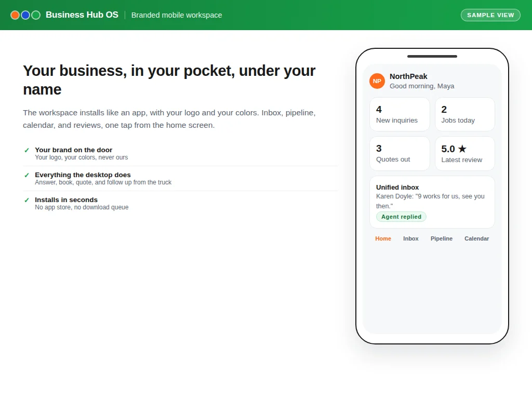Click the Your logo, your colors, never ours text
532x399 pixels.
pos(81,157)
